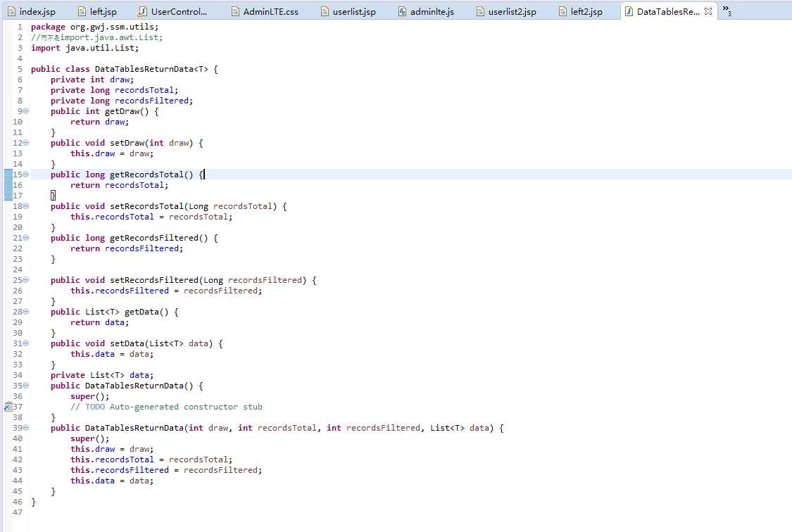Viewport: 792px width, 532px height.
Task: Collapse the getDraw() method fold
Action: tap(26, 111)
